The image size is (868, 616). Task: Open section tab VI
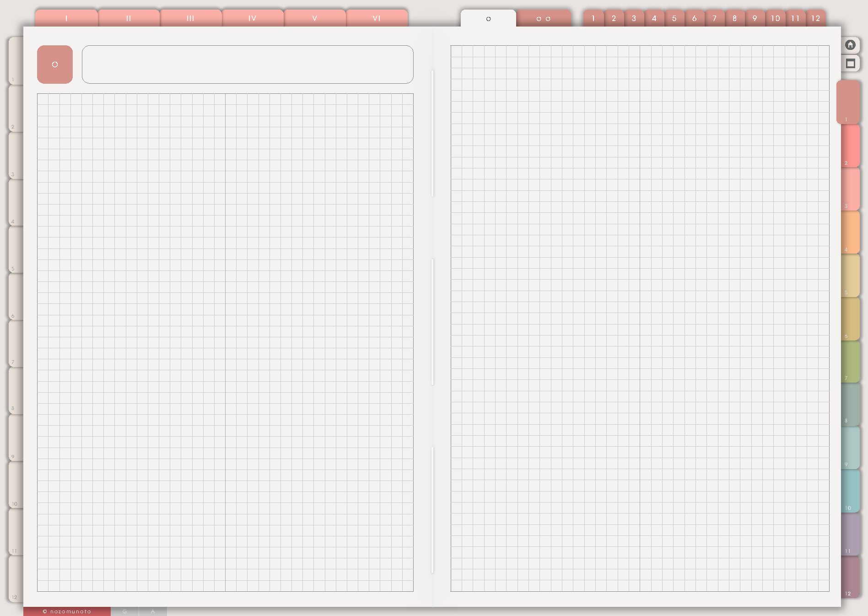pyautogui.click(x=377, y=18)
